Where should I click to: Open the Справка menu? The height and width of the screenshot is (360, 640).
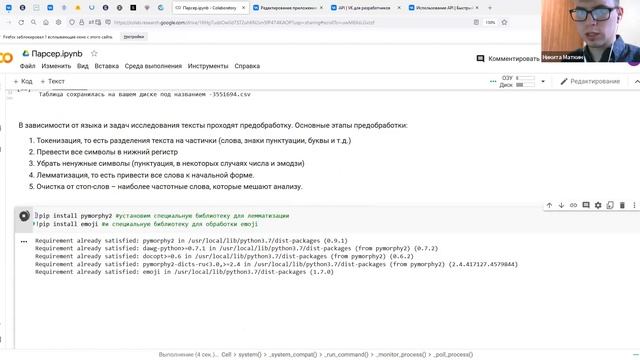(247, 66)
